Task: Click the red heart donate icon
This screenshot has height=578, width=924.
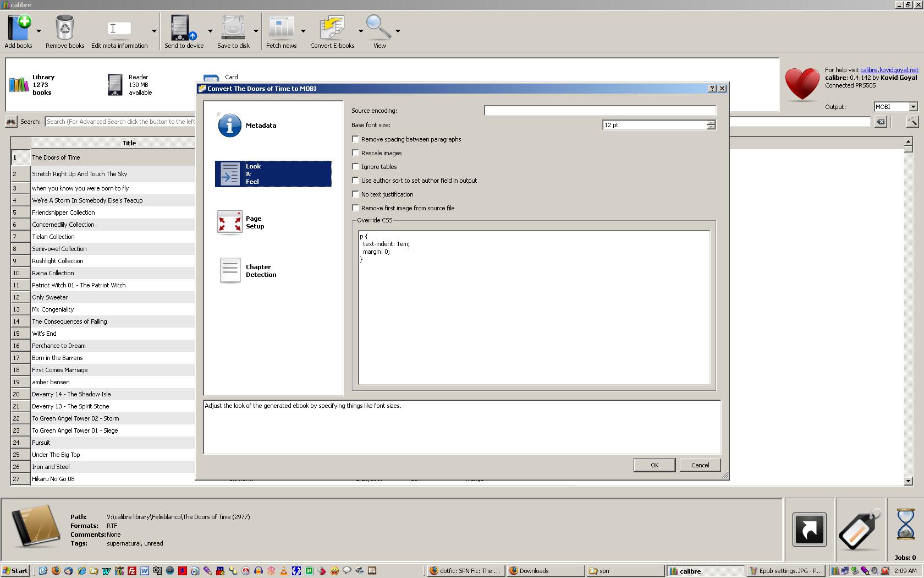Action: pyautogui.click(x=802, y=84)
